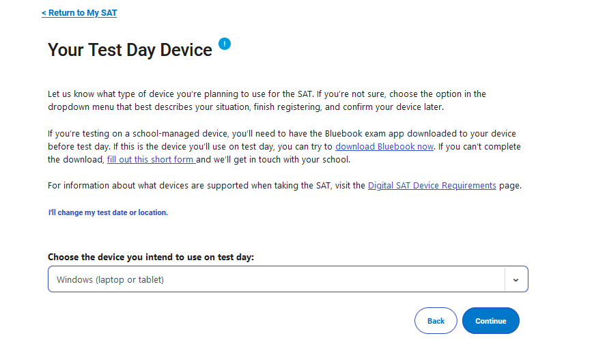The height and width of the screenshot is (364, 594).
Task: Open the 'download Bluebook now' link
Action: point(384,147)
